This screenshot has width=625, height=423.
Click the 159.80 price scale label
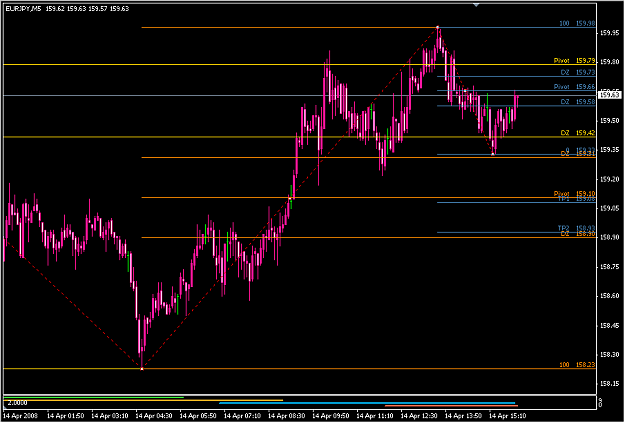click(x=609, y=62)
